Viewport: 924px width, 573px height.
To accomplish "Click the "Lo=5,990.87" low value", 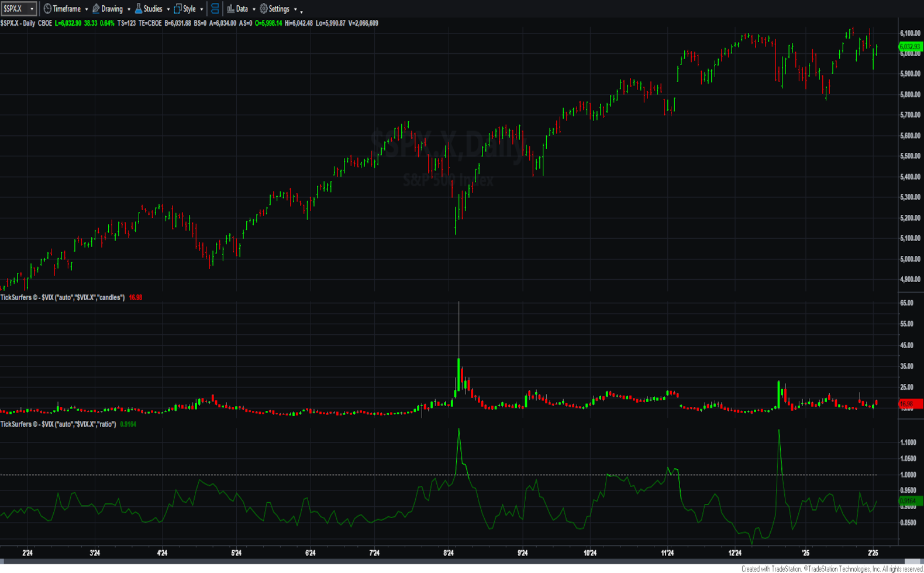I will [330, 23].
